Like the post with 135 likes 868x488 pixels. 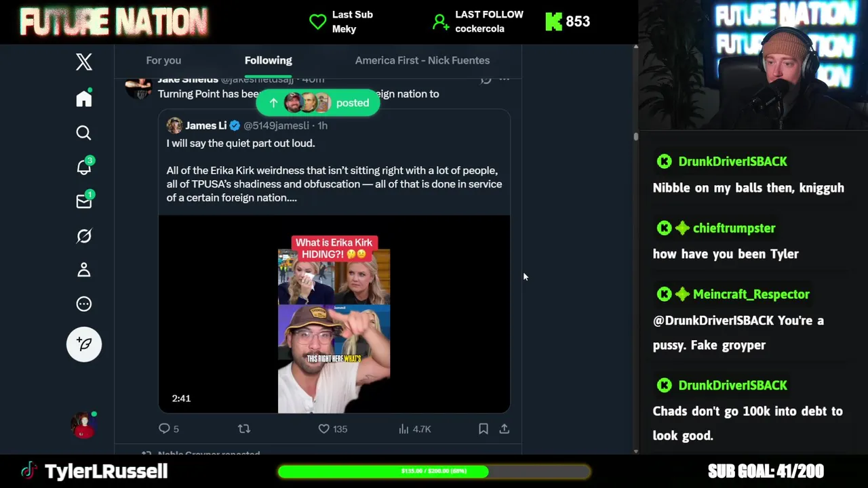click(332, 429)
